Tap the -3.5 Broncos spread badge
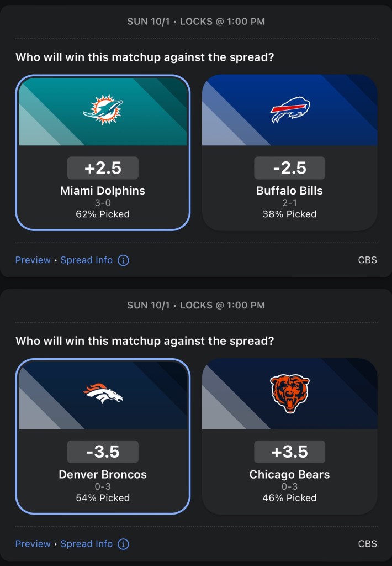392x566 pixels. 103,452
